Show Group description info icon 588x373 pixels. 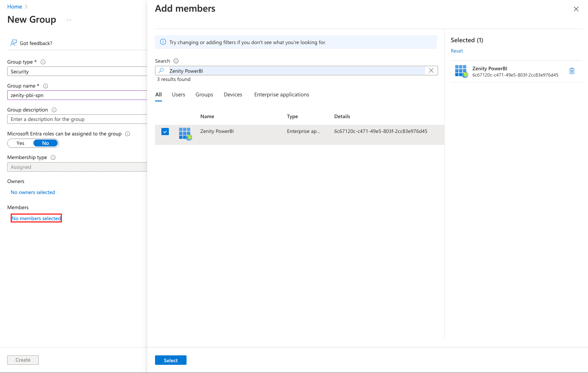pos(54,110)
